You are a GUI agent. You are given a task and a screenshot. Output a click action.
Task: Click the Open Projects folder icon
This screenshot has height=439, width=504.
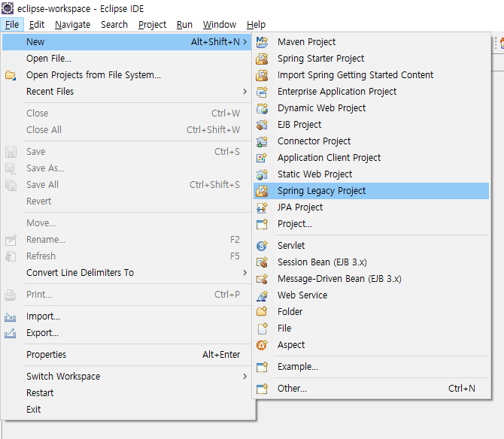pos(11,75)
